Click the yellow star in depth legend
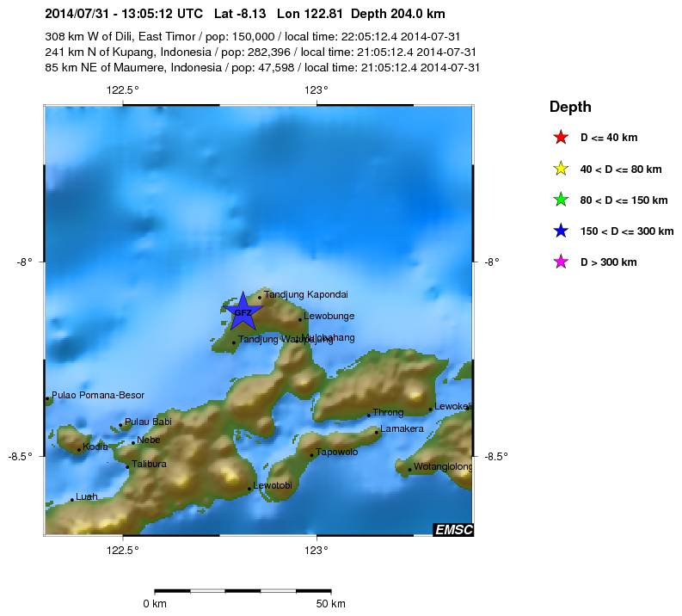The height and width of the screenshot is (616, 682). tap(561, 169)
